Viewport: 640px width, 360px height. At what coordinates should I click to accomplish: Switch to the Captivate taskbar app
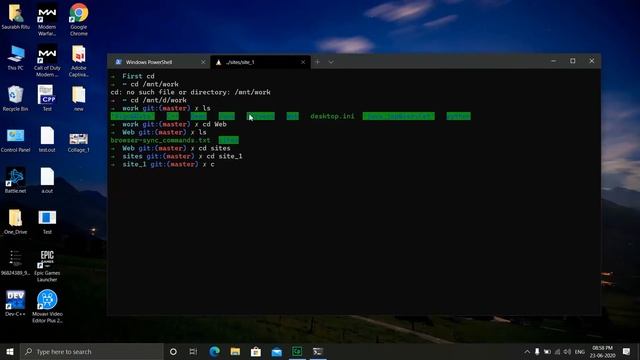click(x=297, y=351)
